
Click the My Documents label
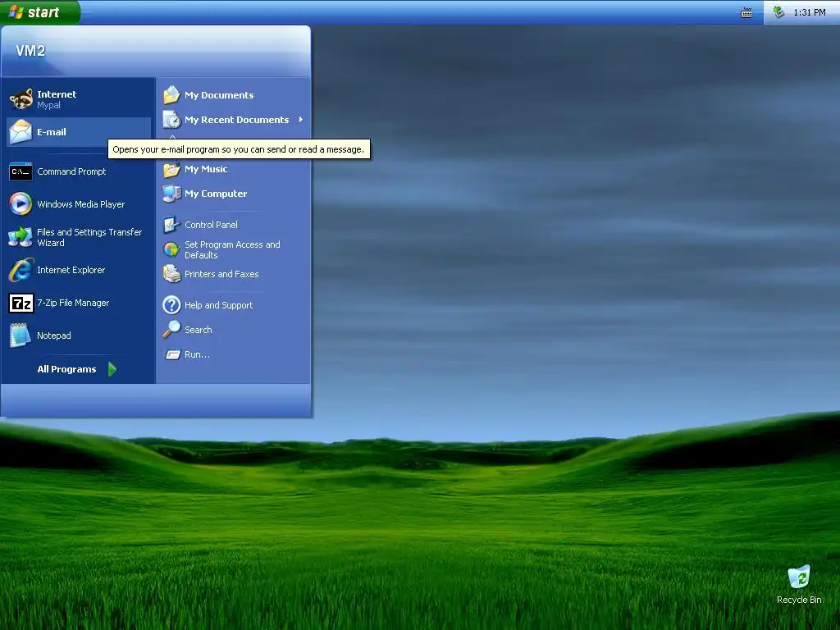[x=219, y=95]
